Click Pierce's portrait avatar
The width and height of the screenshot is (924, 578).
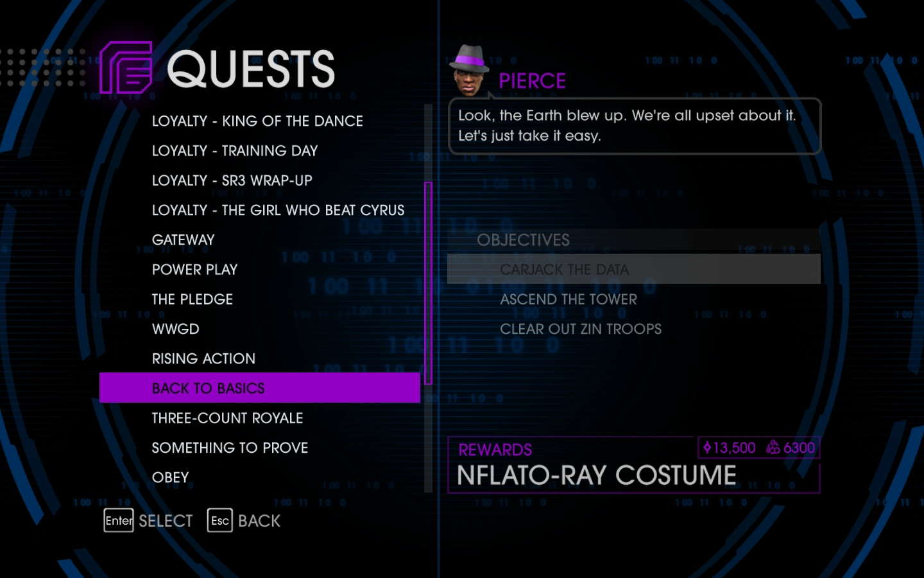[470, 71]
